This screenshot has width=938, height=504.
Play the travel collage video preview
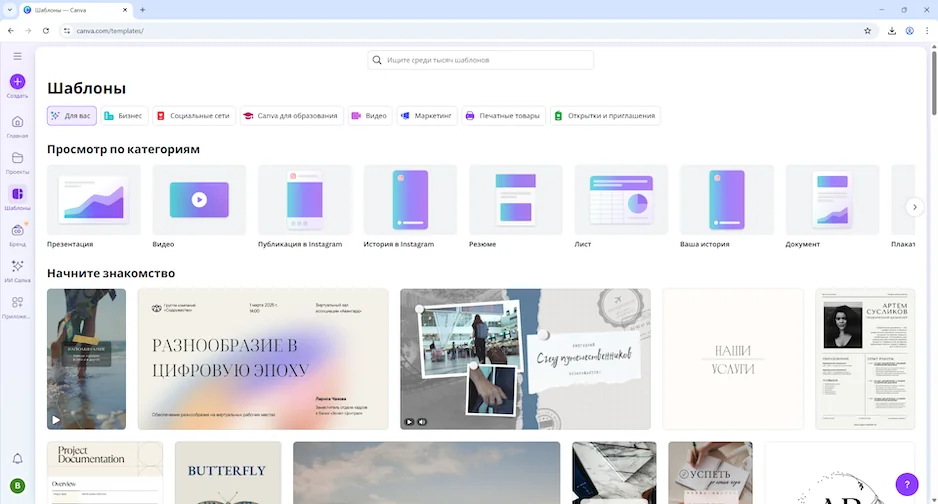click(x=409, y=421)
